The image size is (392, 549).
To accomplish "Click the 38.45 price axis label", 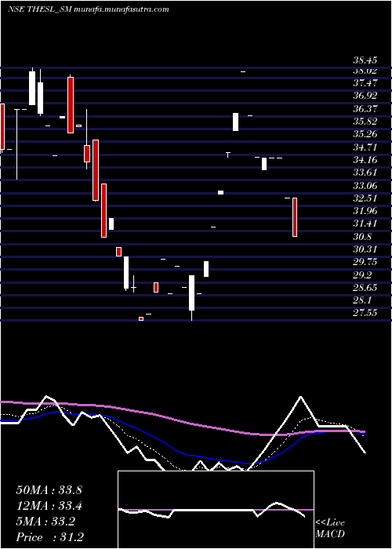I will (x=365, y=60).
